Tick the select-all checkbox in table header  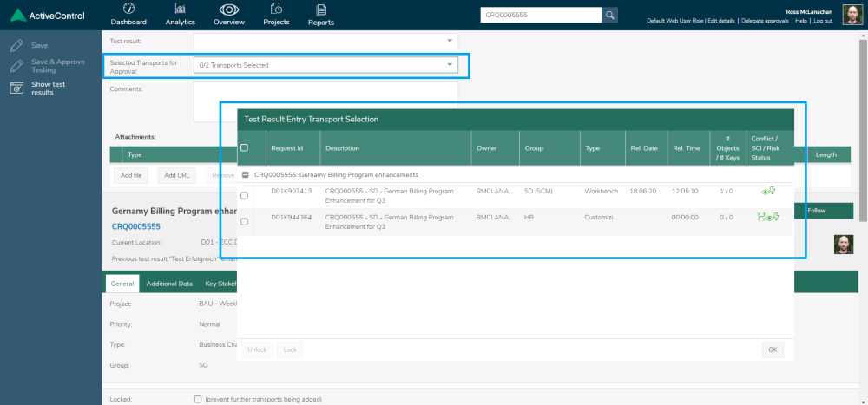pyautogui.click(x=244, y=147)
